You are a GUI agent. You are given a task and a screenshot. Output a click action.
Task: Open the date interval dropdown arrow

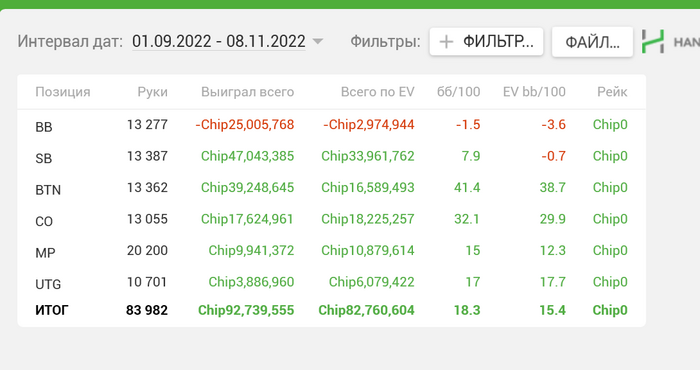[x=317, y=42]
